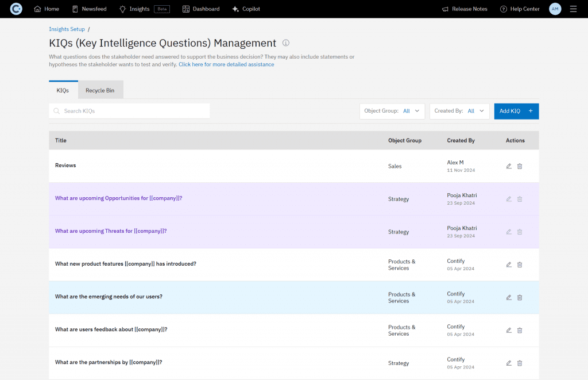The image size is (588, 380).
Task: Edit the Reviews KIQ with pencil icon
Action: coord(509,166)
